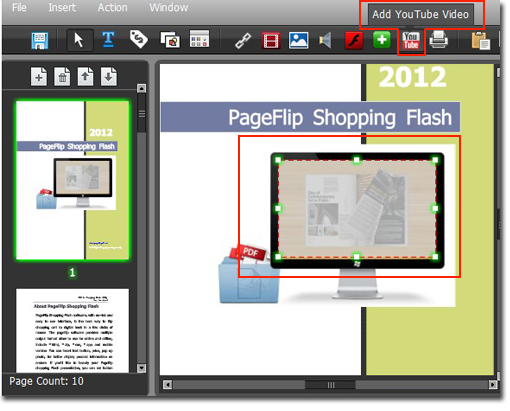Add sound with speaker icon
Image resolution: width=510 pixels, height=411 pixels.
pos(325,40)
